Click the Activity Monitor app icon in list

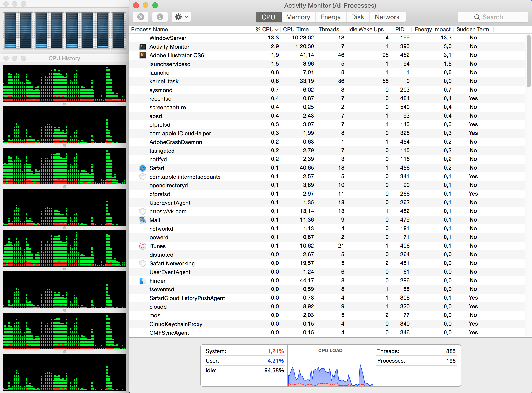(143, 47)
